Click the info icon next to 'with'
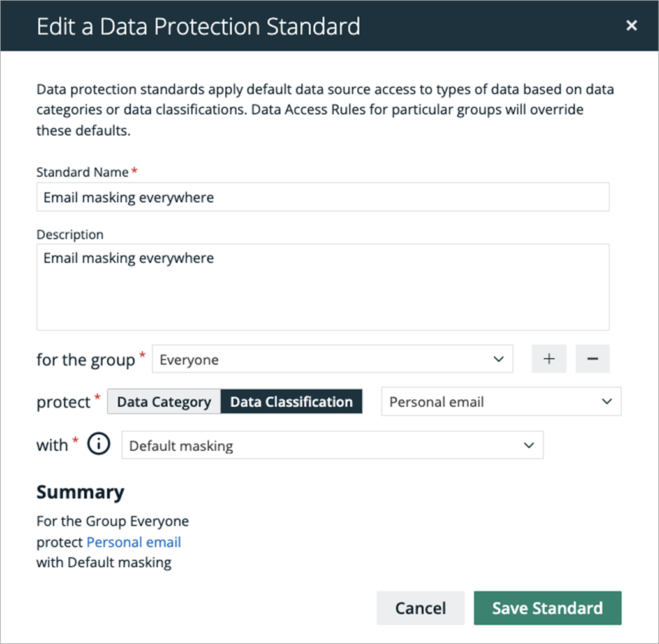659x644 pixels. coord(98,445)
